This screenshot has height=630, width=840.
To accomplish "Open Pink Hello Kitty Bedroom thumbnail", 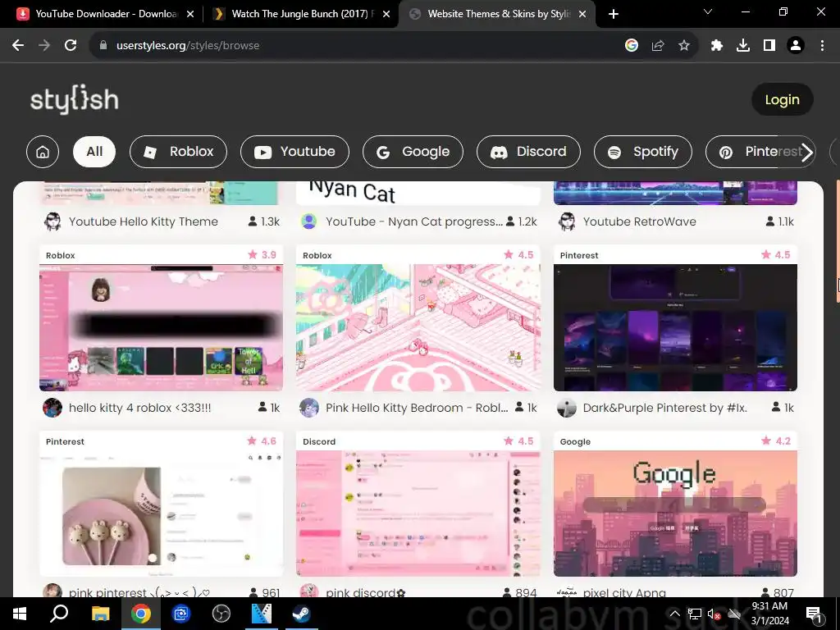I will click(x=418, y=327).
